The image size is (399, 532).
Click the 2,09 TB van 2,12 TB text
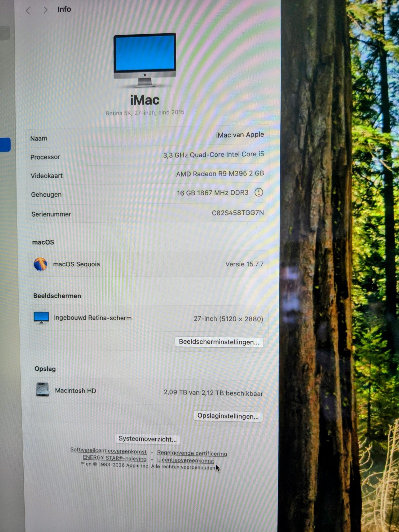tap(213, 393)
